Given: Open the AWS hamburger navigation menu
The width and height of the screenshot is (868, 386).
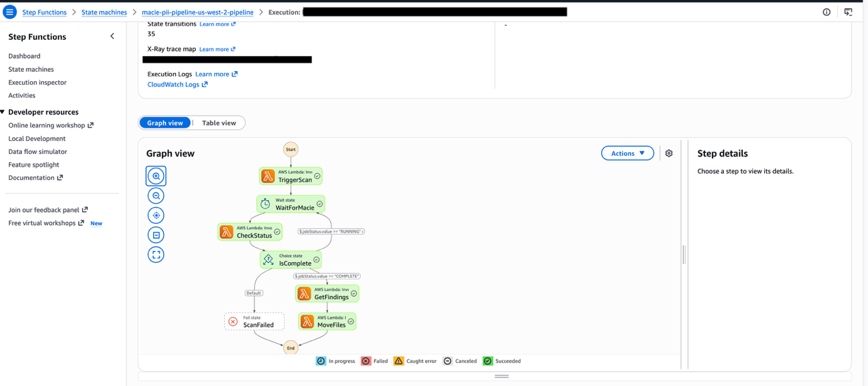Looking at the screenshot, I should pyautogui.click(x=9, y=12).
